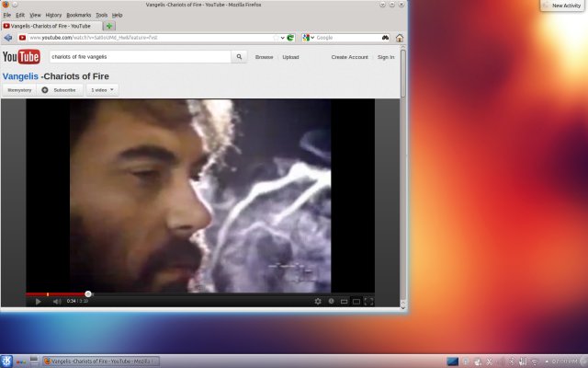Enter fullscreen video mode icon
Screen dimensions: 588x368
click(x=368, y=302)
